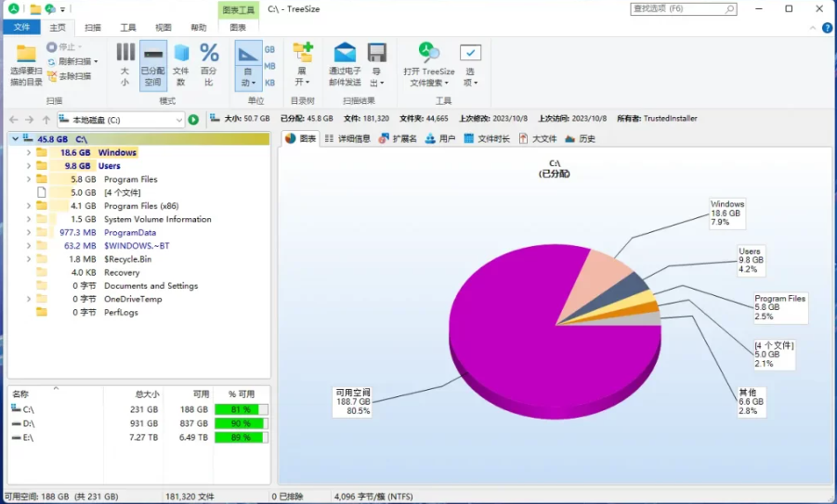Click the help question mark icon
The width and height of the screenshot is (837, 504).
tap(828, 28)
